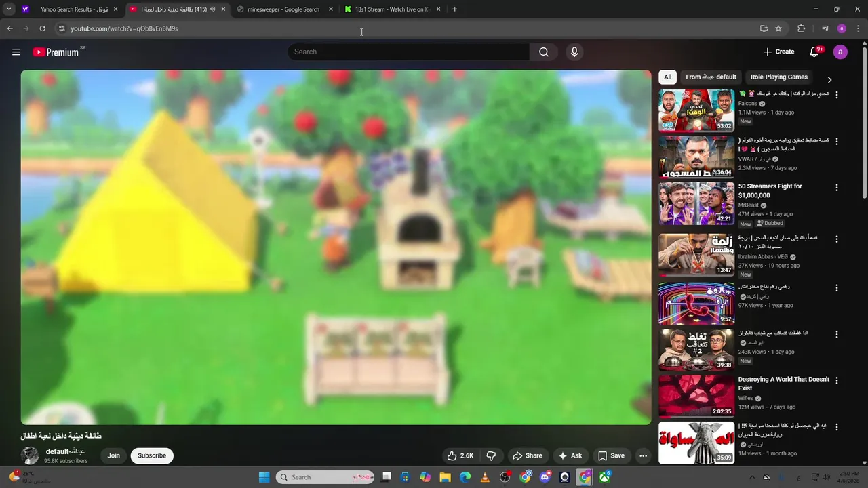Open the 53:02 Falcons video thumbnail
This screenshot has height=488, width=868.
click(696, 110)
